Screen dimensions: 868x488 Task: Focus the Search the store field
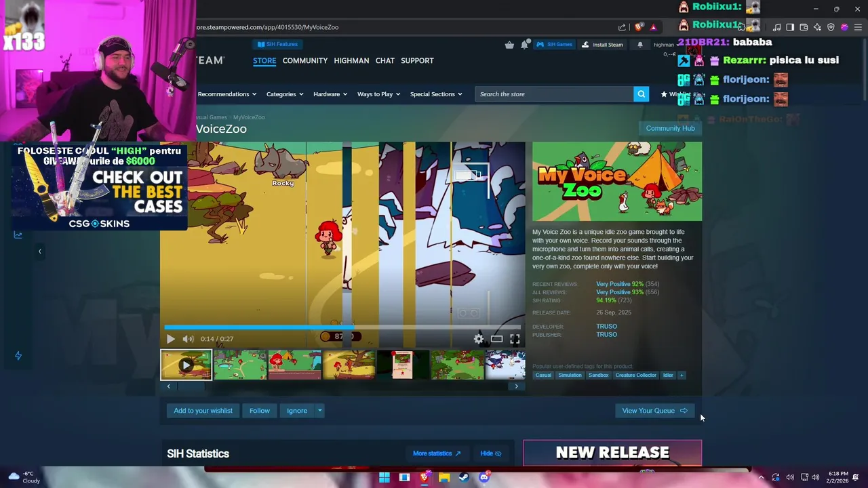click(554, 94)
